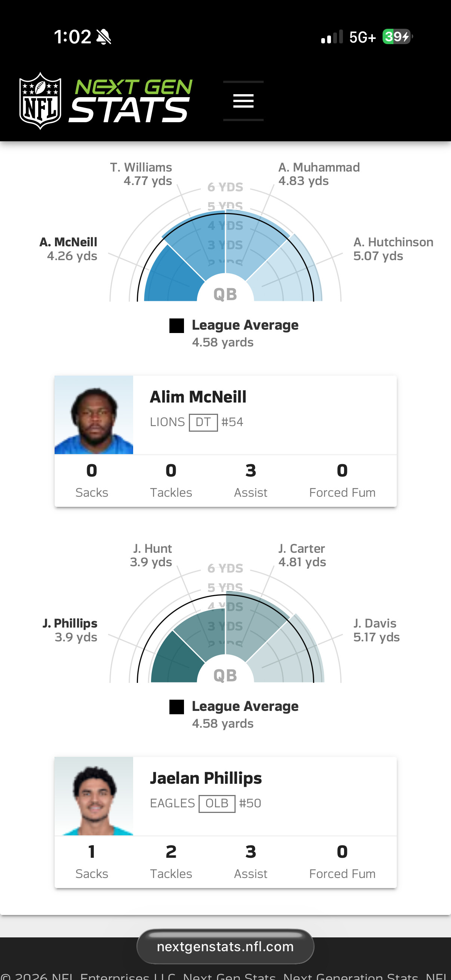Open the hamburger navigation menu

tap(243, 101)
